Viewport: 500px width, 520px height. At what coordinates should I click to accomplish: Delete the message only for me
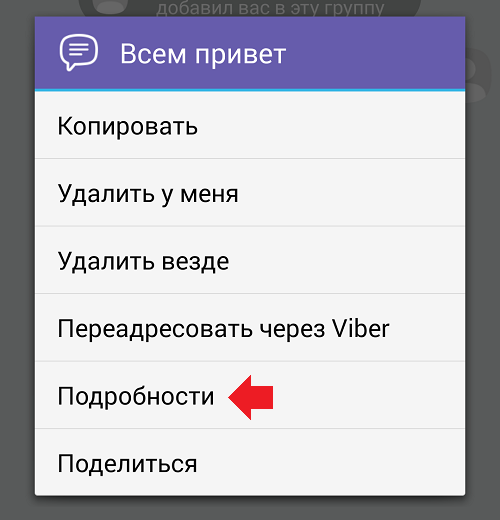click(x=250, y=193)
